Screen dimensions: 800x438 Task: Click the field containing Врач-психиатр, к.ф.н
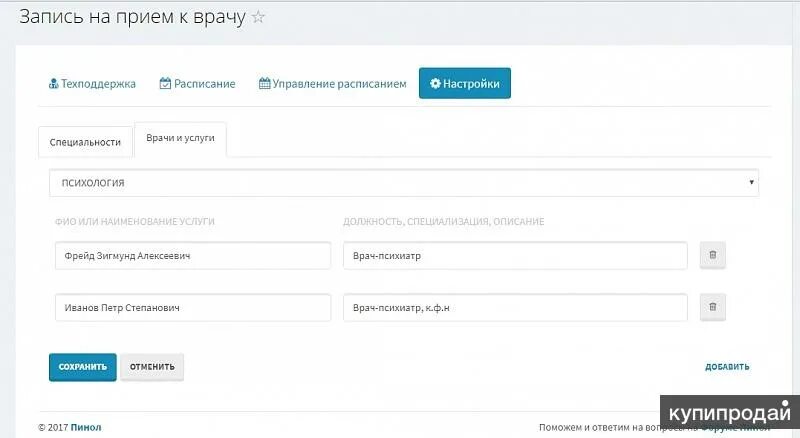pos(515,307)
